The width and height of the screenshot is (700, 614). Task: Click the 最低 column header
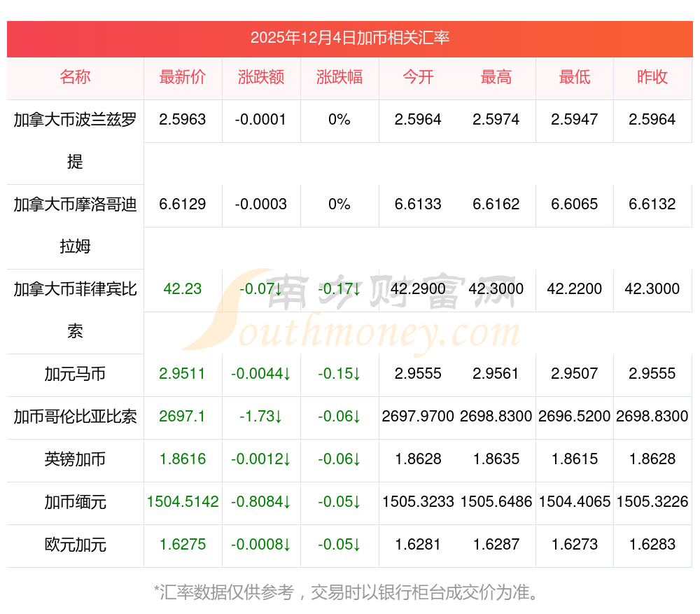coord(575,78)
